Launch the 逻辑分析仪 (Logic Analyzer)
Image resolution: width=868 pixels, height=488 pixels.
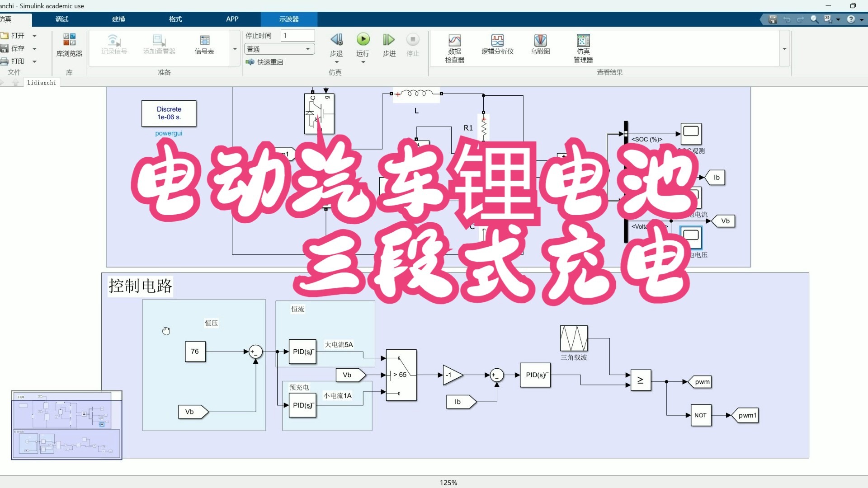tap(496, 45)
